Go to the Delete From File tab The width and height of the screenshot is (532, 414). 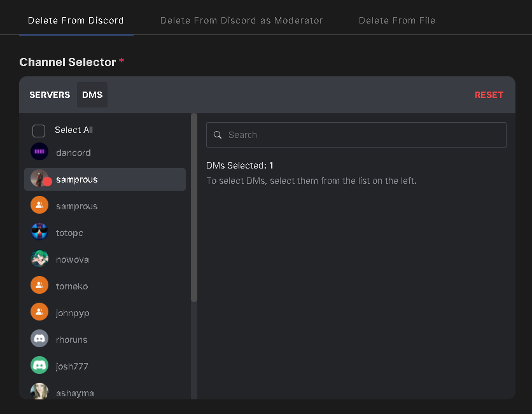pyautogui.click(x=397, y=21)
